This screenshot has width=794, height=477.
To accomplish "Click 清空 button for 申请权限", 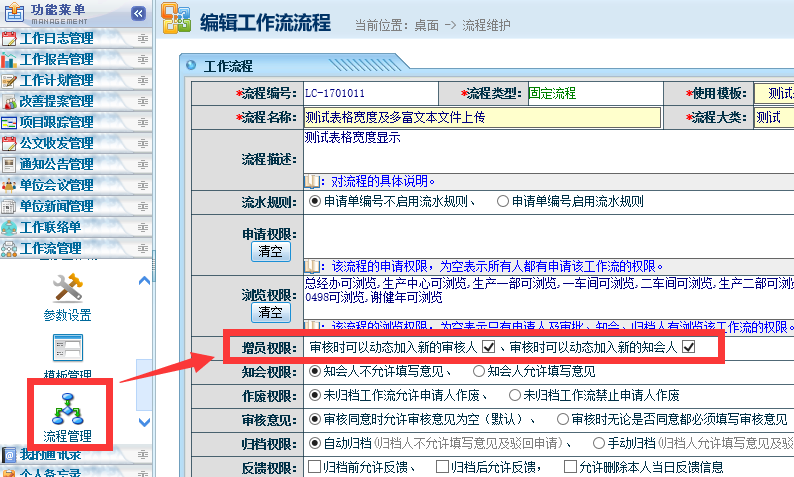I will (270, 250).
